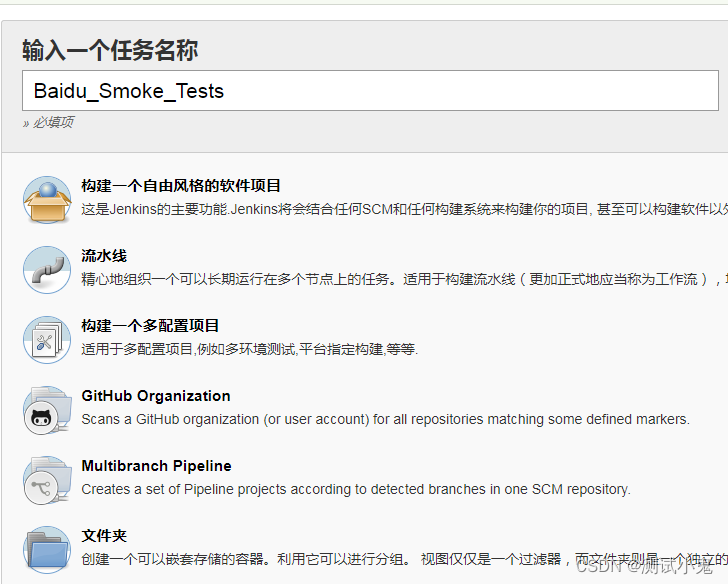Choose the 文件夹 item title
728x584 pixels.
104,536
